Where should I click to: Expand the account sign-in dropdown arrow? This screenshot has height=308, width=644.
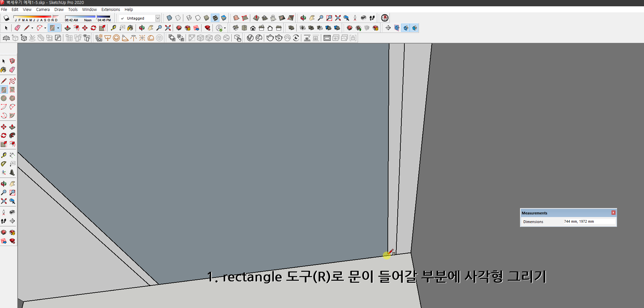(x=225, y=28)
